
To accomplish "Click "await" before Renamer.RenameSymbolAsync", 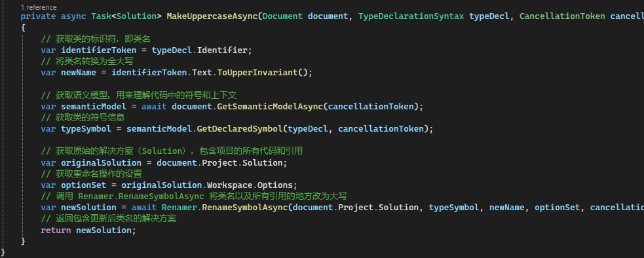I will tap(143, 208).
